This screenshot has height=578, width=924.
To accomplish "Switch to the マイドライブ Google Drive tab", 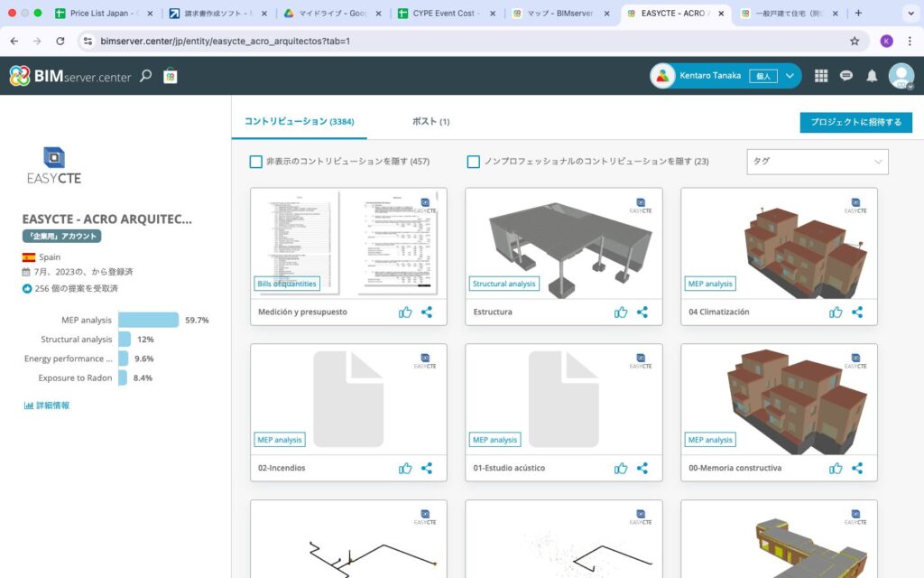I will coord(332,13).
